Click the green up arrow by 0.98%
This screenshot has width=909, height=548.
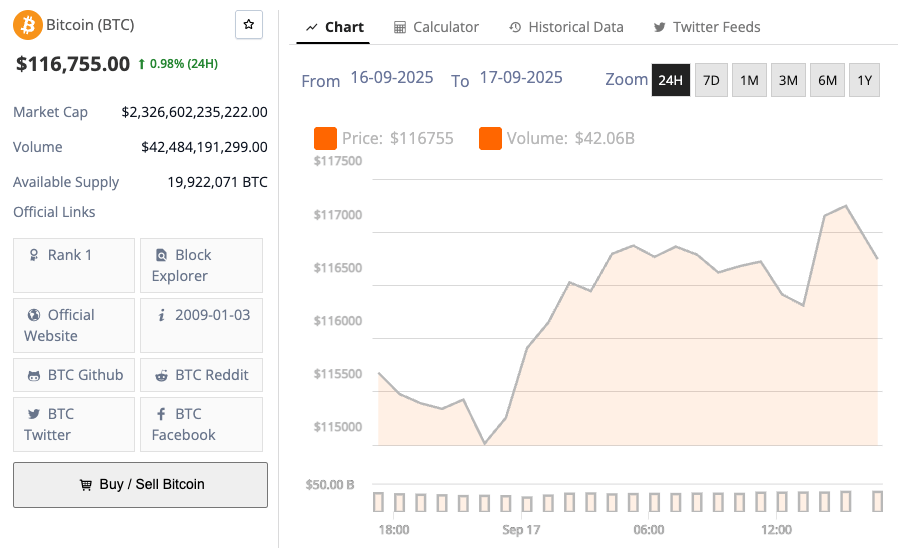141,64
